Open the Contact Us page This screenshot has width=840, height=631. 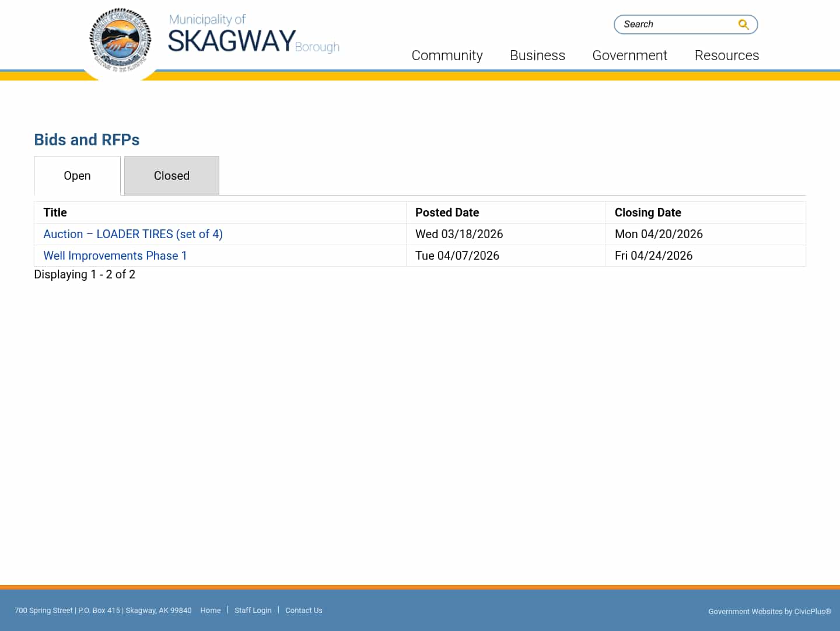[304, 610]
